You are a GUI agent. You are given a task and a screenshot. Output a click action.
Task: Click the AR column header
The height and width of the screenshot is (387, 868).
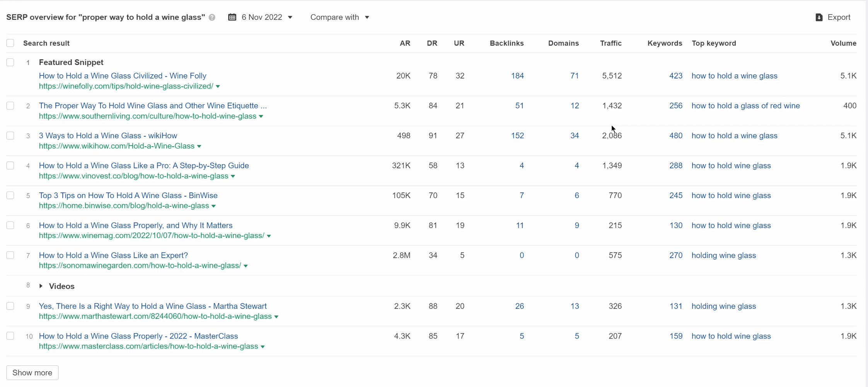click(405, 43)
